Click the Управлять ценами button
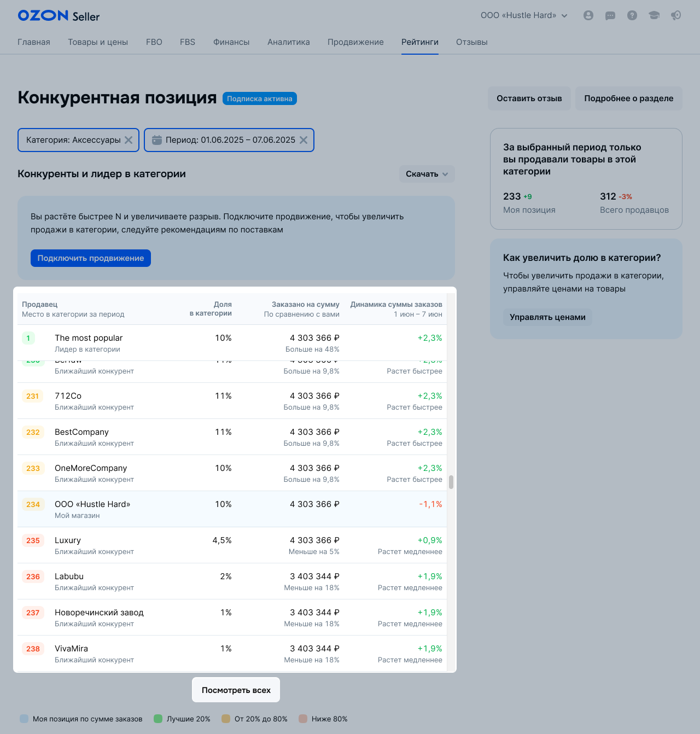The image size is (700, 734). 547,317
